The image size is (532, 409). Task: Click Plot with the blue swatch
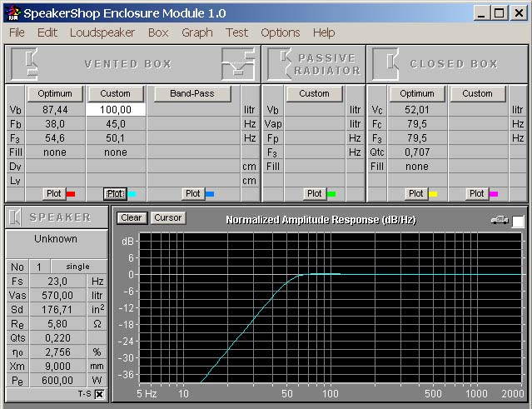(x=192, y=194)
